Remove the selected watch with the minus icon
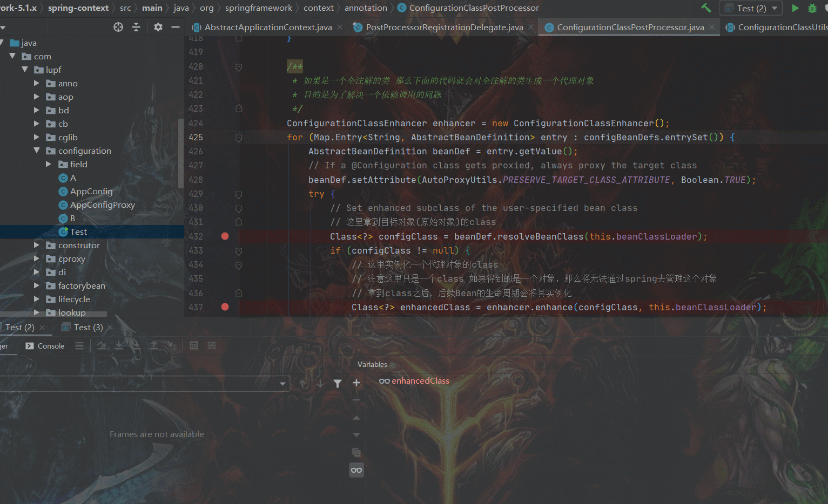 click(x=356, y=400)
